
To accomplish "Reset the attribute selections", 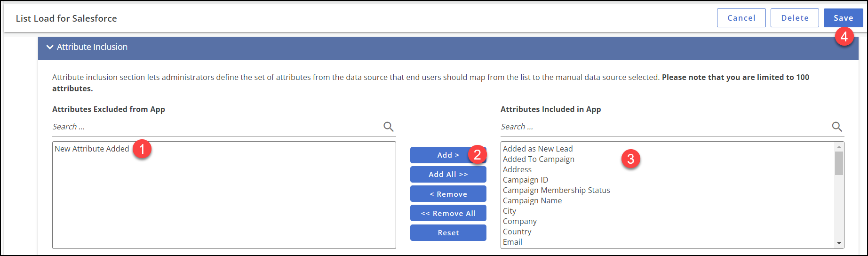I will point(448,232).
